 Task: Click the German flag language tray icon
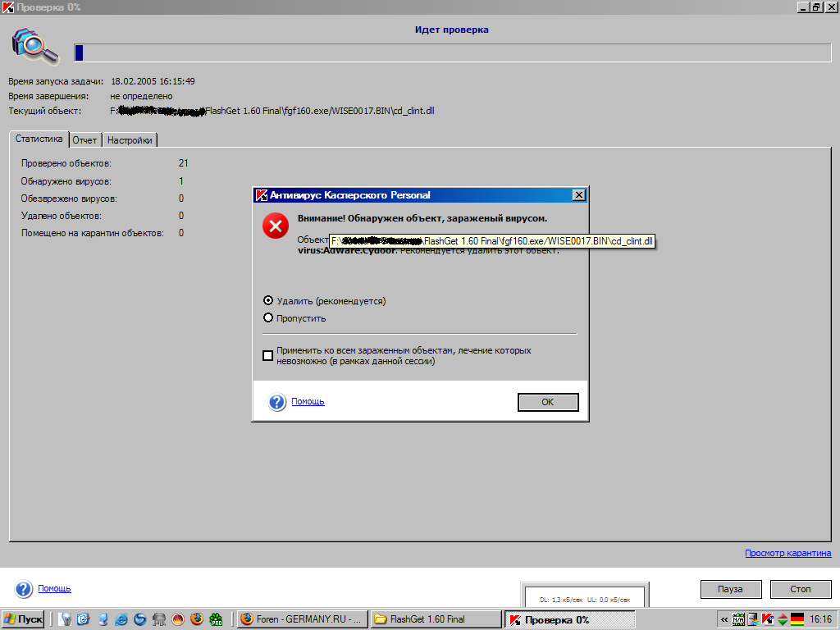point(797,620)
